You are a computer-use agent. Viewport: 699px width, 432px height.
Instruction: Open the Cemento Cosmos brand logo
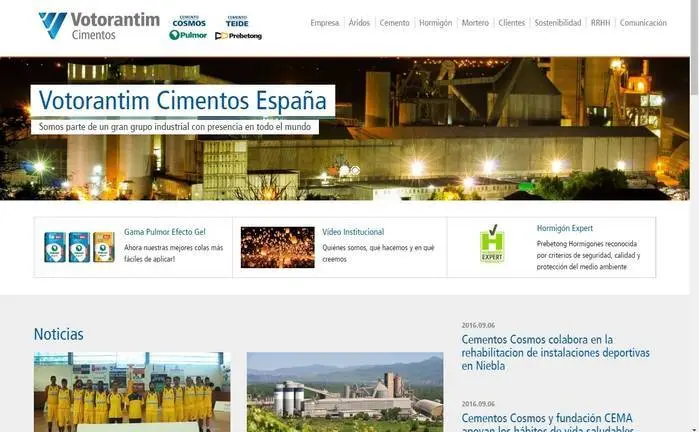pyautogui.click(x=189, y=21)
